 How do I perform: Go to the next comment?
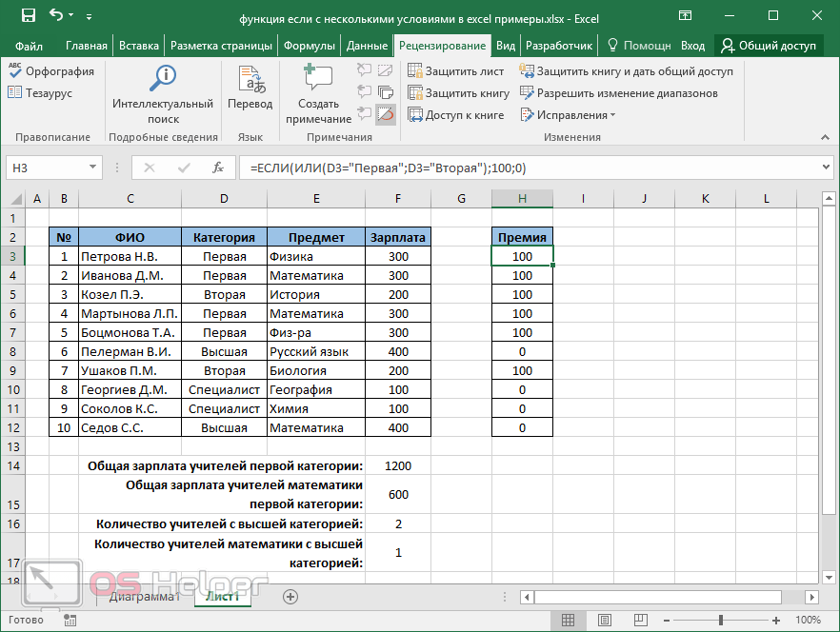pyautogui.click(x=364, y=113)
